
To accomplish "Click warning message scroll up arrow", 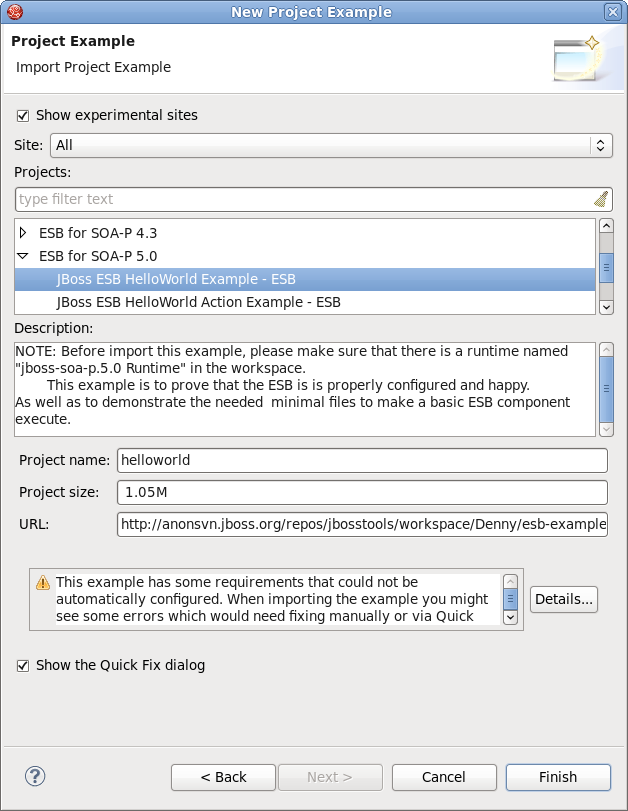I will click(x=510, y=581).
